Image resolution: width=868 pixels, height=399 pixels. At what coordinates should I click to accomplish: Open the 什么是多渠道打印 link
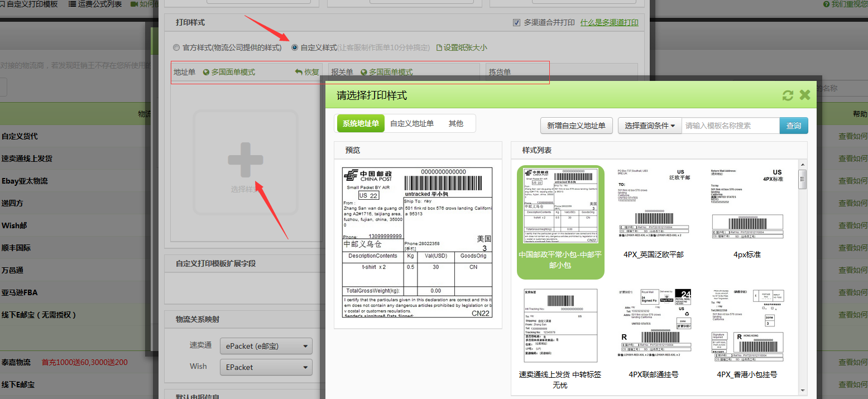coord(609,23)
